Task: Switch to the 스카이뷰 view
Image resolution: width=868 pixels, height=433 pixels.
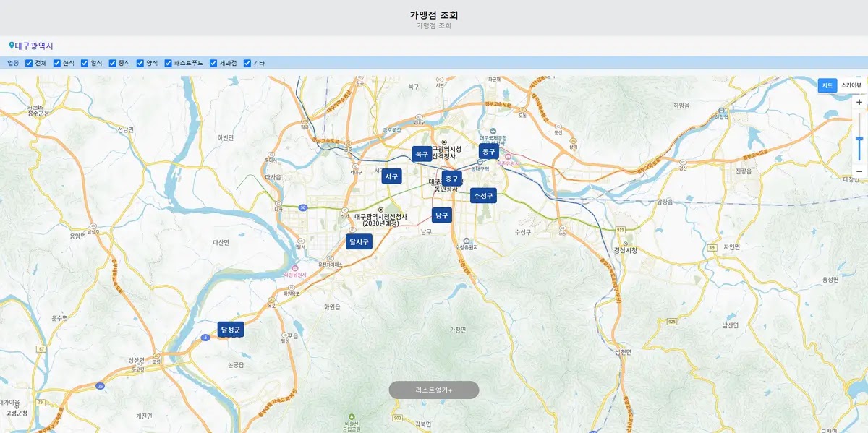Action: (x=851, y=85)
